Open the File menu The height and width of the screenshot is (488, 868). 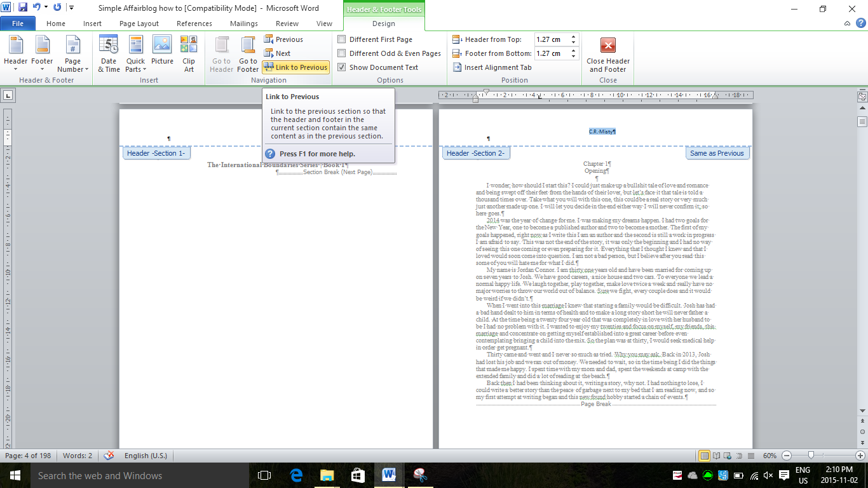pyautogui.click(x=18, y=23)
